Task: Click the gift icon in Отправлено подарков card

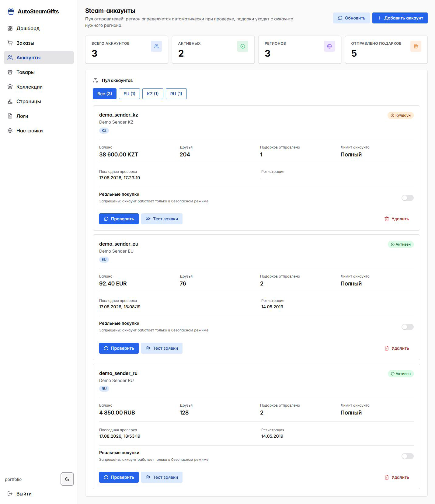Action: (x=416, y=46)
